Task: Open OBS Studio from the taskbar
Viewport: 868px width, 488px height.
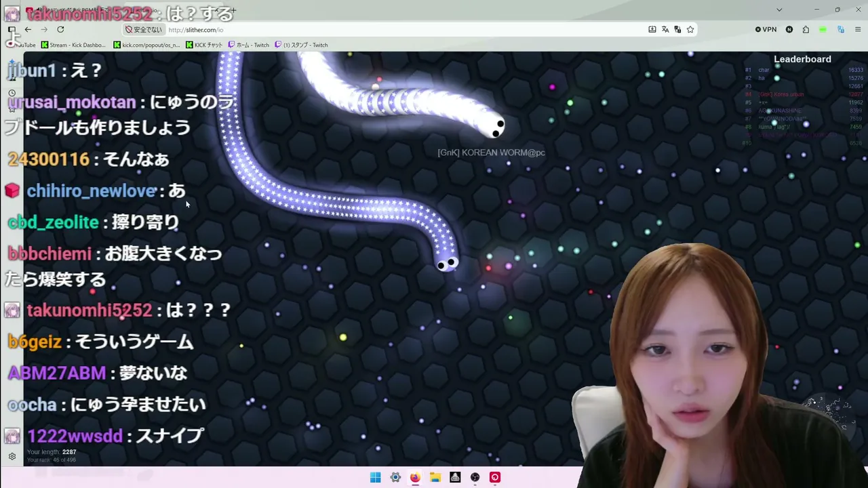Action: [x=475, y=477]
